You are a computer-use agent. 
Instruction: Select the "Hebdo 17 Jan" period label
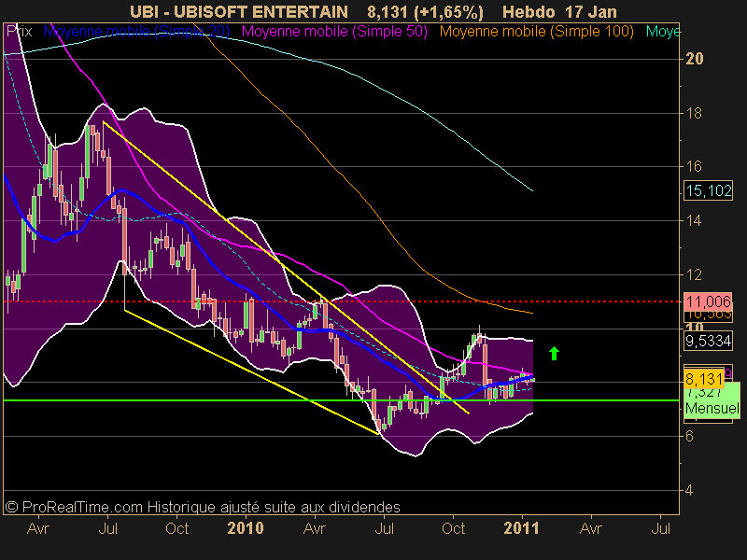point(559,11)
